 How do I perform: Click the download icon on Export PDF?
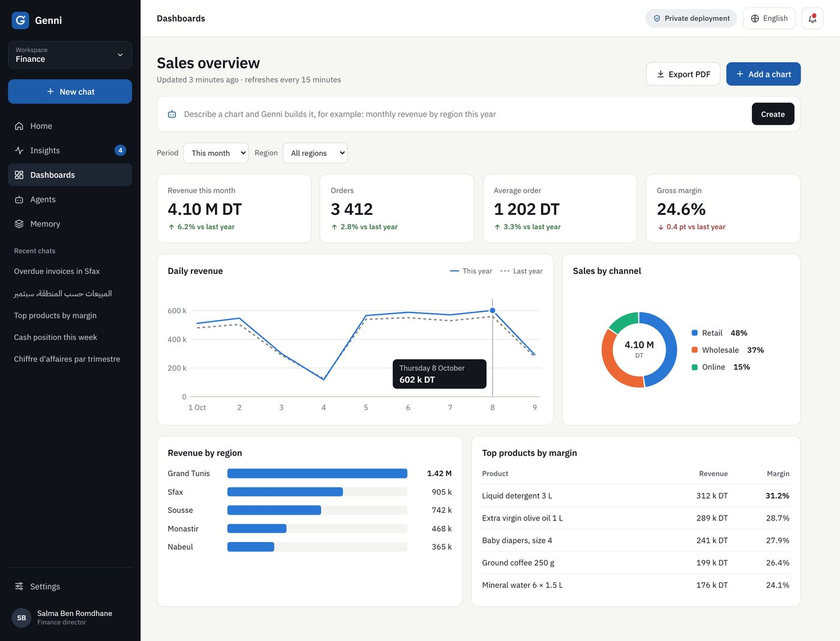pos(661,74)
